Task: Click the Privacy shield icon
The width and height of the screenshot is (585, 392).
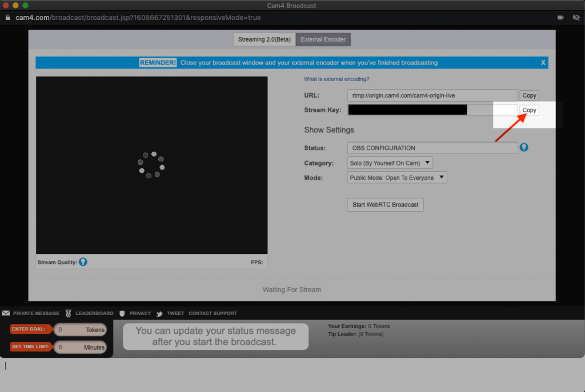Action: click(x=122, y=313)
